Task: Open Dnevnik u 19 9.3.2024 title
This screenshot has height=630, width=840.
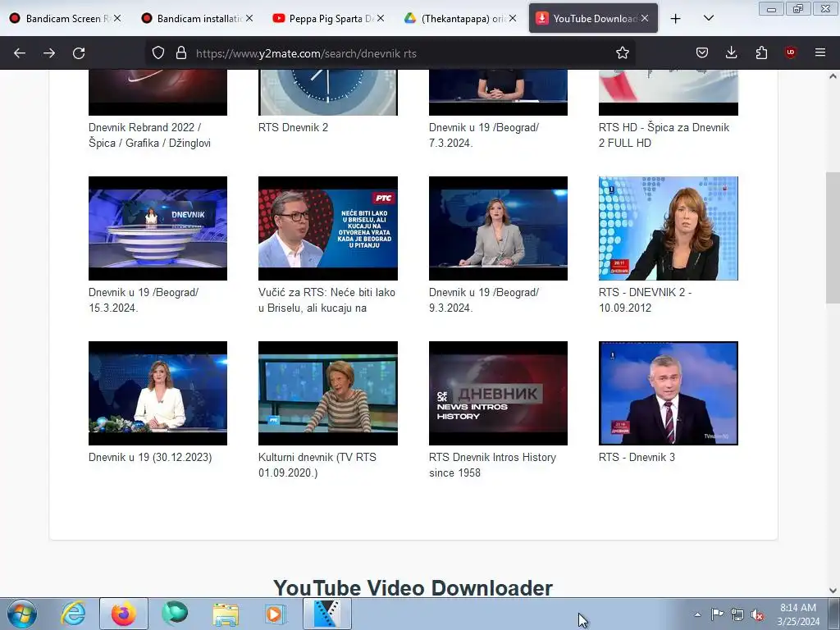Action: click(x=484, y=300)
